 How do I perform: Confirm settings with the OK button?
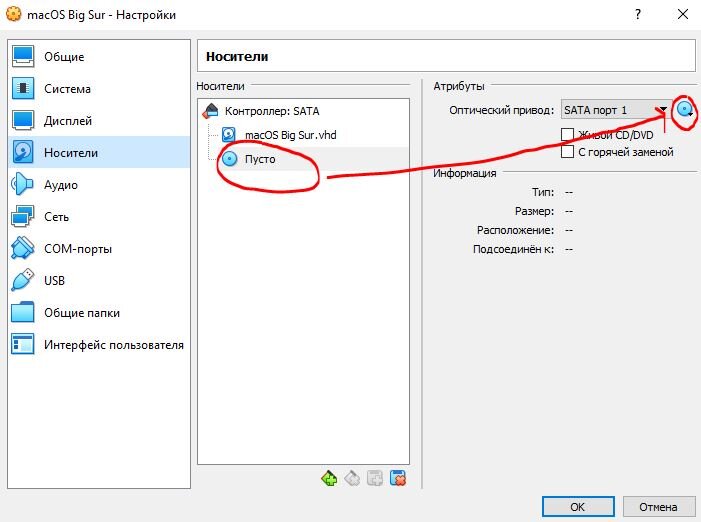[x=578, y=507]
